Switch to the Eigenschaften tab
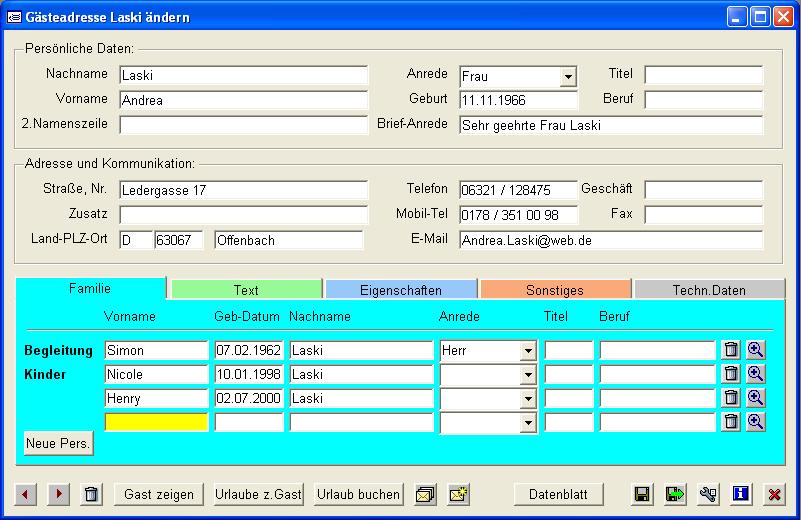 click(401, 290)
